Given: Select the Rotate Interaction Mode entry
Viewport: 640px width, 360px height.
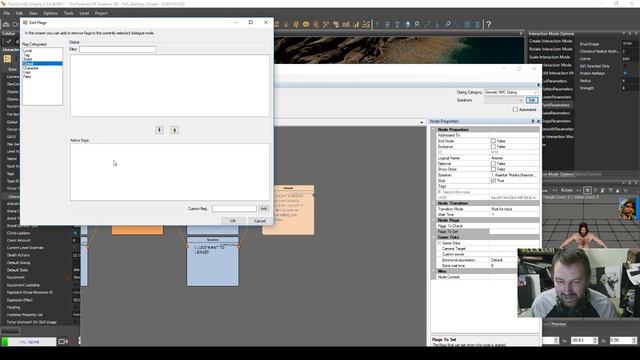Looking at the screenshot, I should click(550, 49).
